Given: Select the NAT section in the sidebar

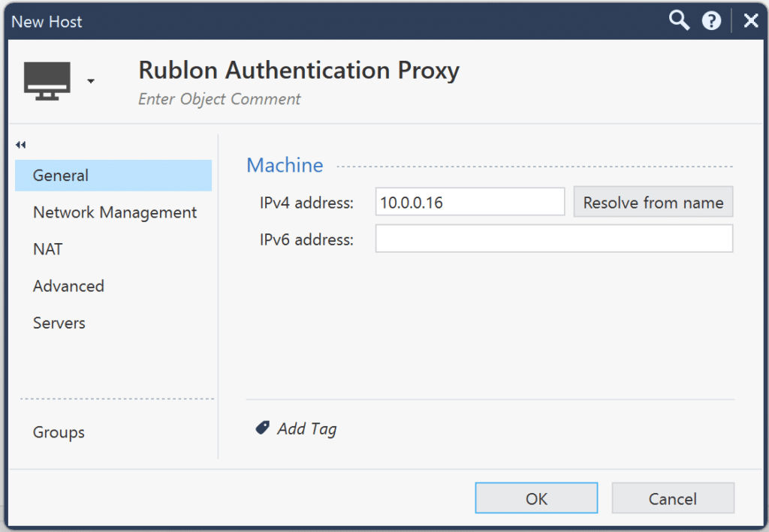Looking at the screenshot, I should (47, 248).
